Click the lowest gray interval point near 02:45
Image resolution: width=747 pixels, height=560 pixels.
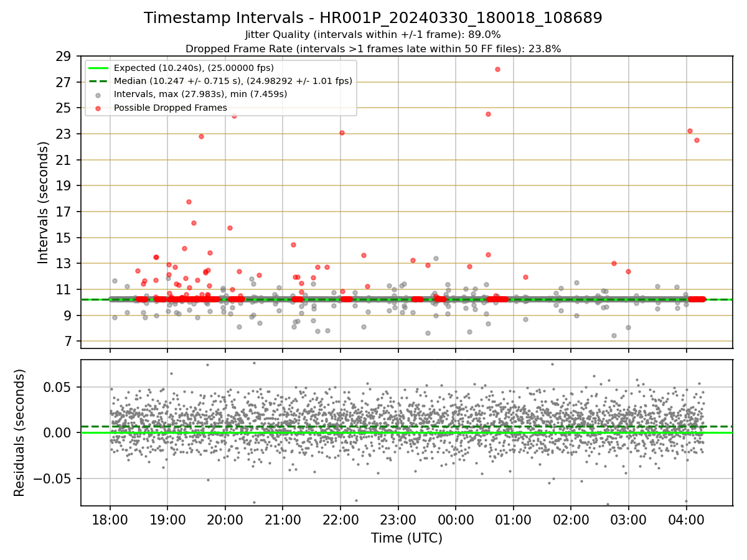tap(614, 335)
